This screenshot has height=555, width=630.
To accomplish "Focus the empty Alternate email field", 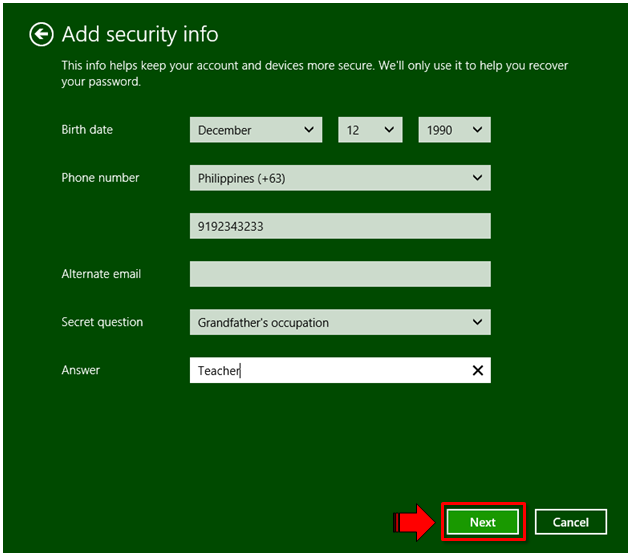I will point(340,274).
